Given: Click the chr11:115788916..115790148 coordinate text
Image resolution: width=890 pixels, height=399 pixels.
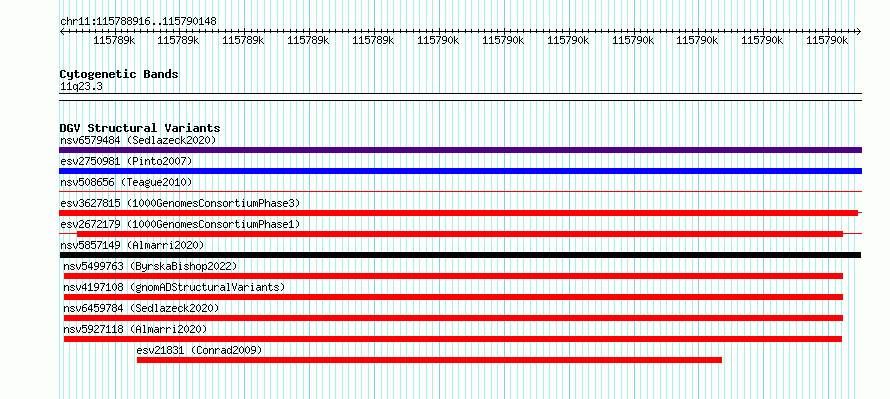Looking at the screenshot, I should coord(138,22).
